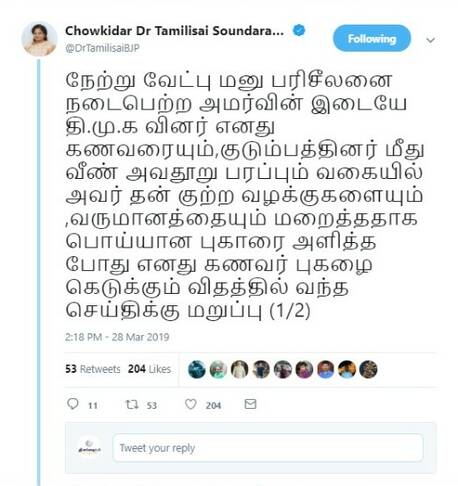This screenshot has width=458, height=486.
Task: Open Tamilisai's profile picture
Action: (x=39, y=39)
